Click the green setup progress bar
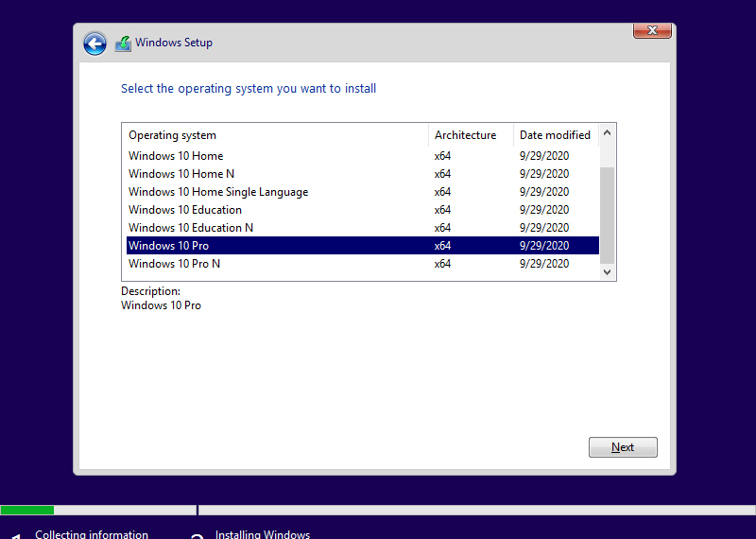756x539 pixels. click(x=27, y=510)
